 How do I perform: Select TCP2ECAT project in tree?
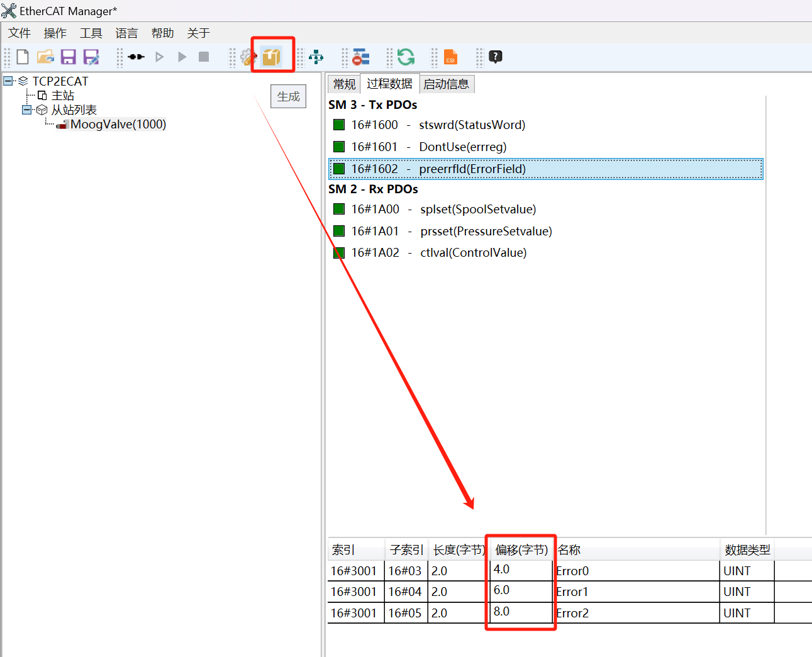(60, 81)
